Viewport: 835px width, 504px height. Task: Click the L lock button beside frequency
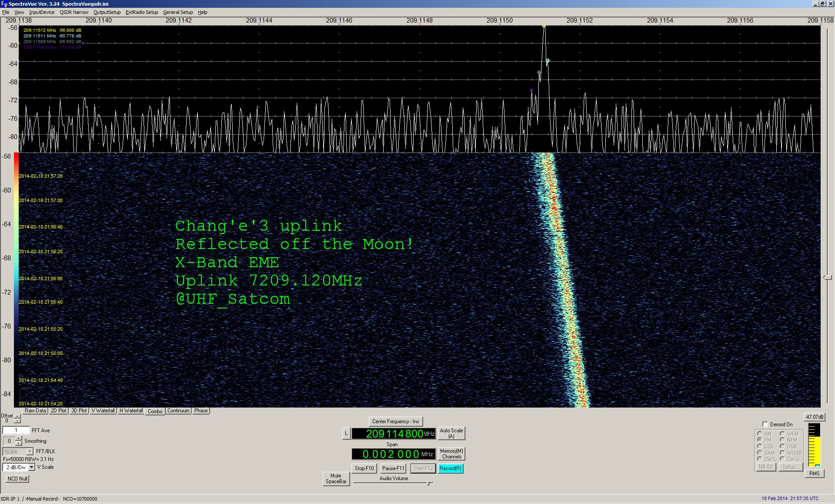346,433
